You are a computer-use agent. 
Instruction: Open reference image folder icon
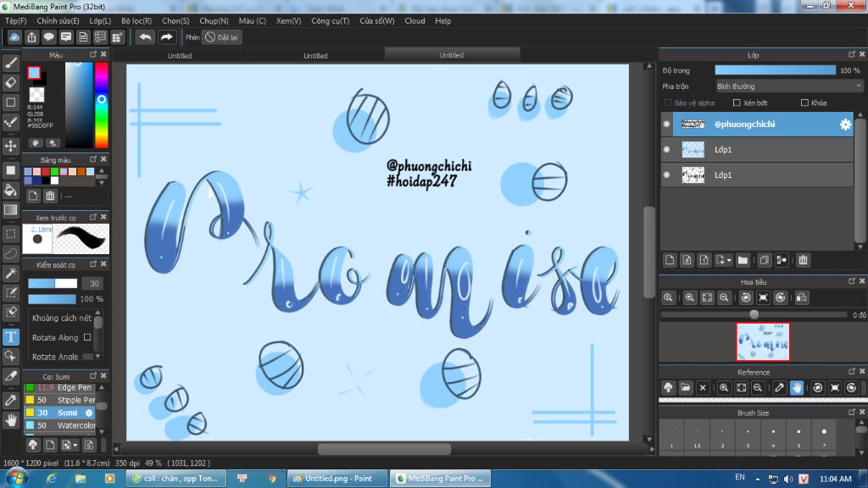point(685,388)
